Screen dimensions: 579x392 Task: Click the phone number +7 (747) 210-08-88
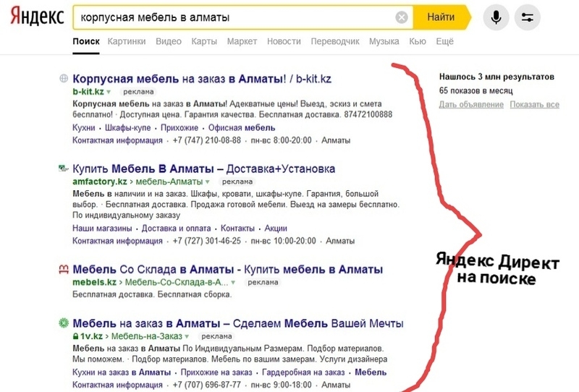click(x=207, y=140)
